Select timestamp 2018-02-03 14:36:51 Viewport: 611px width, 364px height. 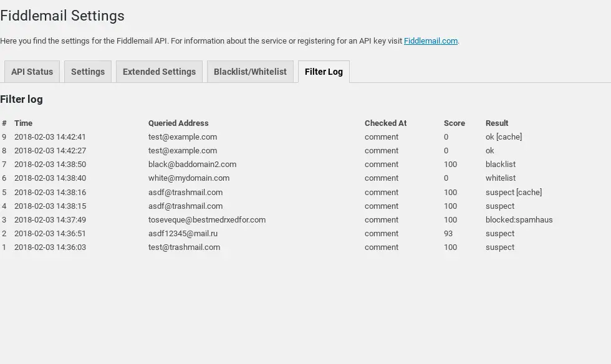point(50,234)
